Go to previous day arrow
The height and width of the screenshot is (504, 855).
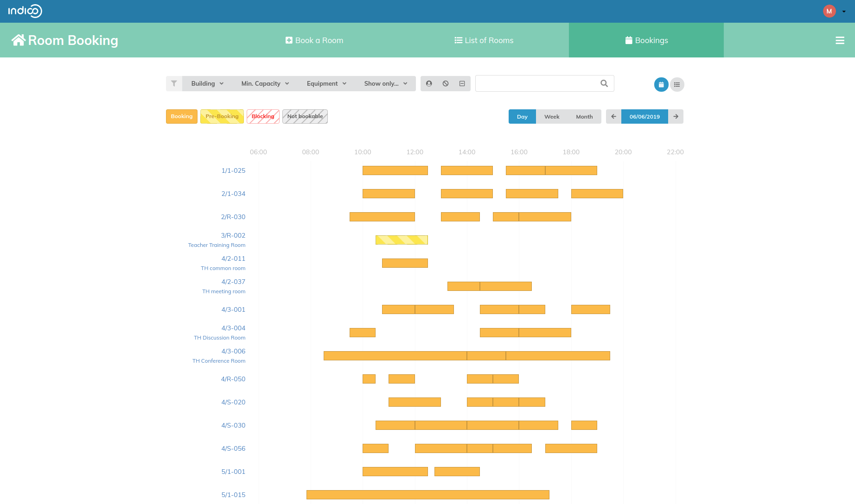(x=613, y=117)
